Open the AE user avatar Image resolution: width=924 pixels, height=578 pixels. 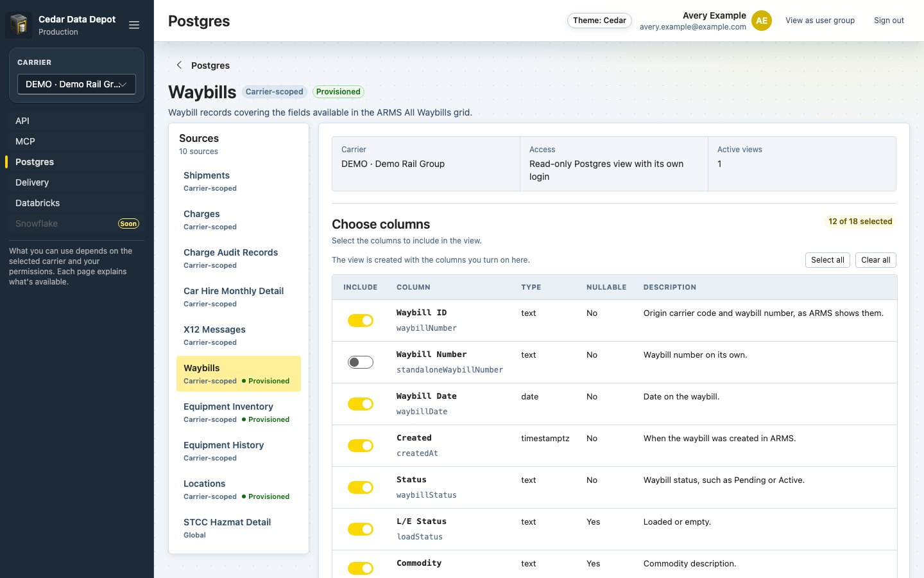[762, 21]
